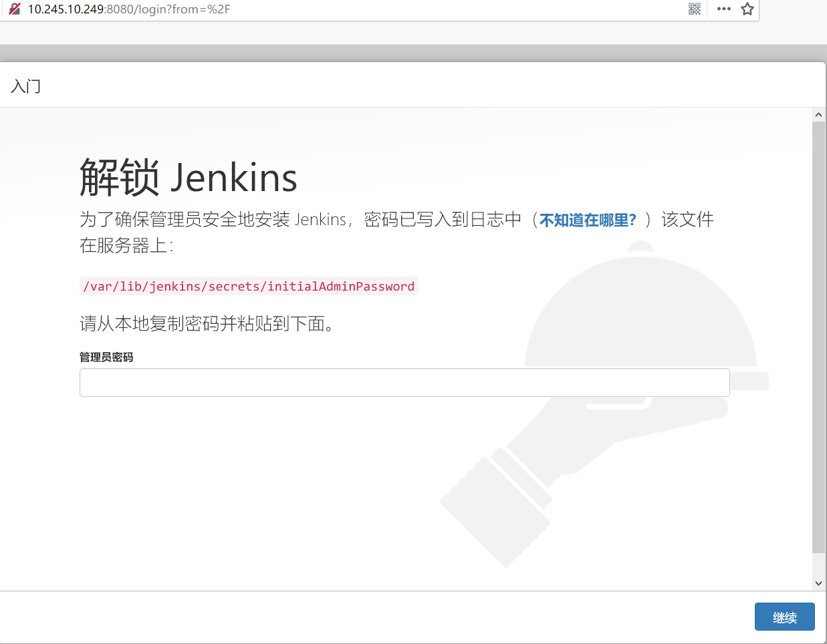Screen dimensions: 827x644
Task: Click the vertical scrollbar thumb
Action: click(818, 337)
